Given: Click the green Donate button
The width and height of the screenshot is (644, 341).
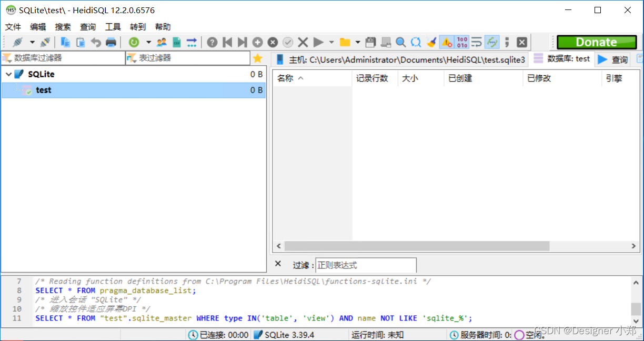Looking at the screenshot, I should click(x=597, y=42).
